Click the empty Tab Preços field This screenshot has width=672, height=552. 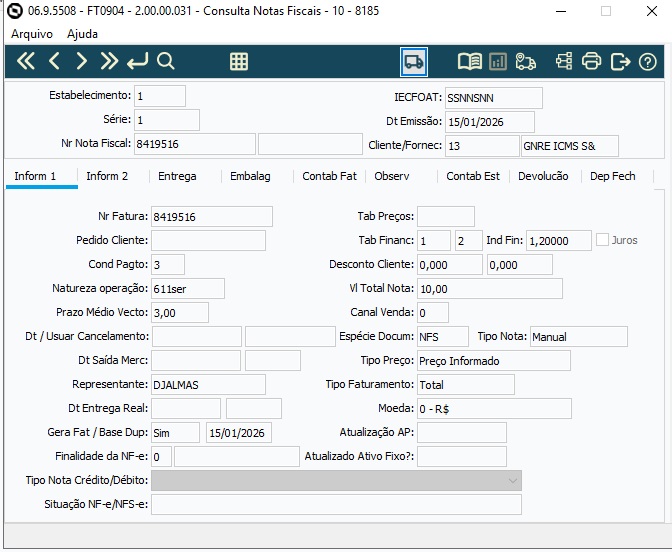click(x=446, y=216)
